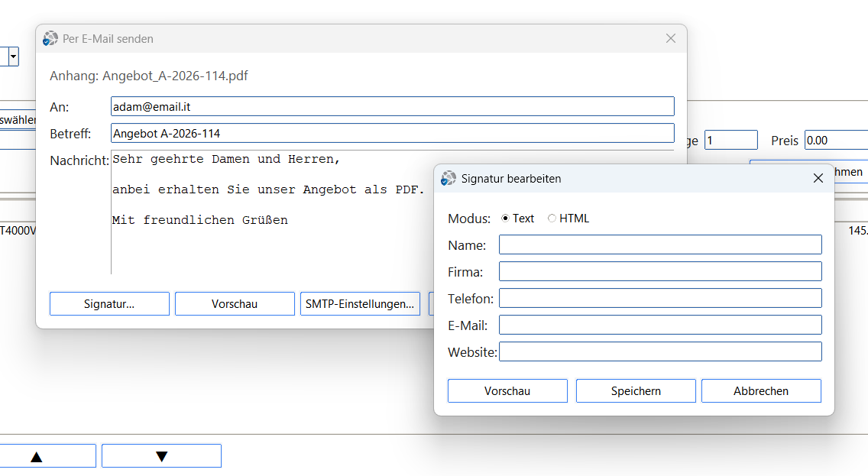
Task: Click the Preis field showing 0.00
Action: [x=836, y=140]
